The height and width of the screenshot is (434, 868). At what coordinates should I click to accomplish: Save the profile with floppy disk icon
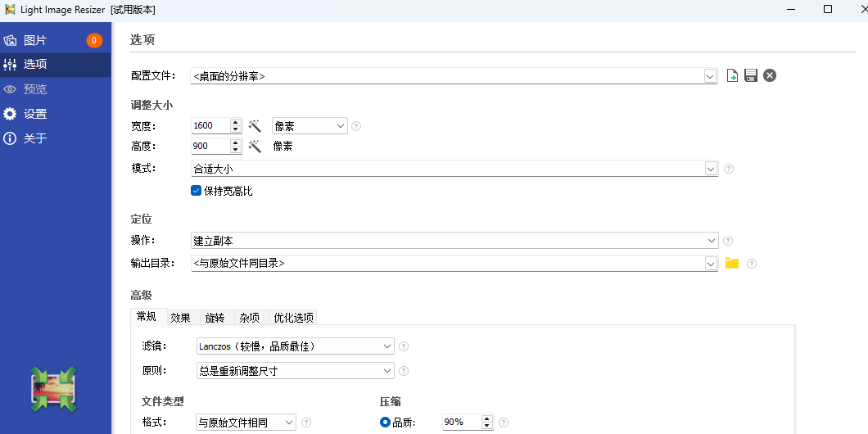pos(751,75)
